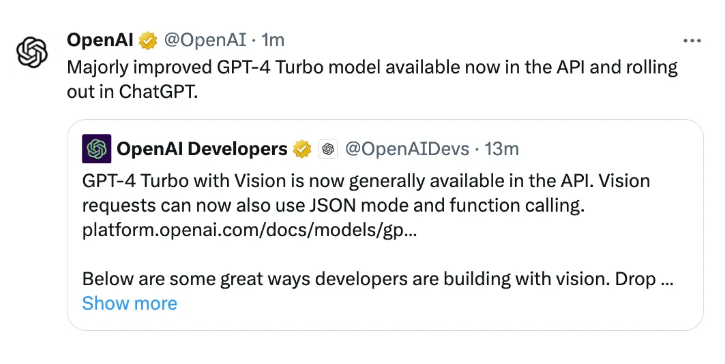The image size is (725, 364).
Task: Click the main tweet text about GPT-4 Turbo
Action: tap(372, 79)
